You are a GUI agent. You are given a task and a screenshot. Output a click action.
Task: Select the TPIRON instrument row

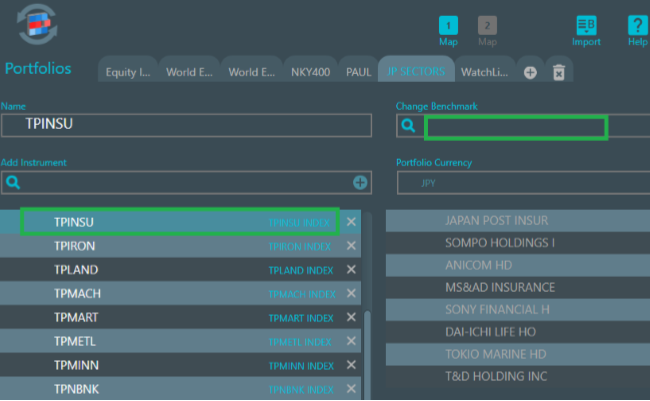point(180,246)
